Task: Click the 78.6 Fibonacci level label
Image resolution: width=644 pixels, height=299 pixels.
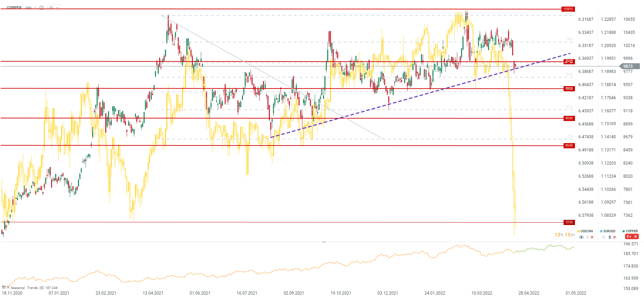Action: 569,39
